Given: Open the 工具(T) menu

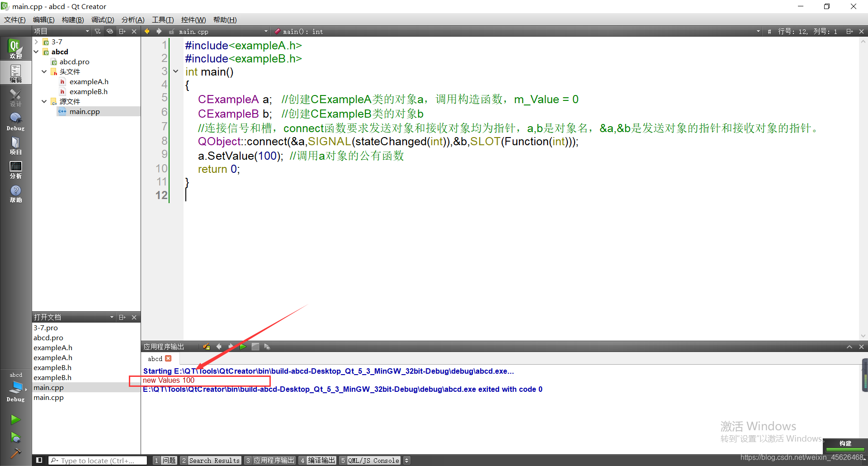Looking at the screenshot, I should pos(163,19).
